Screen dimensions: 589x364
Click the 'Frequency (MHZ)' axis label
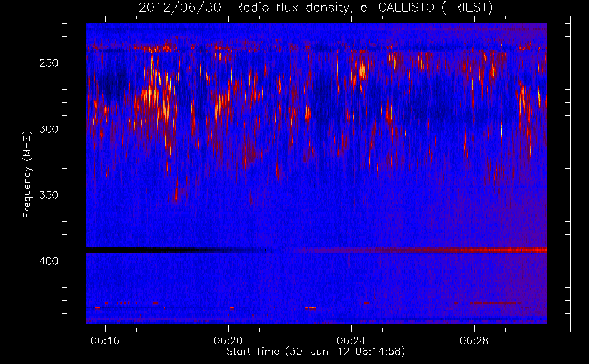click(x=27, y=175)
